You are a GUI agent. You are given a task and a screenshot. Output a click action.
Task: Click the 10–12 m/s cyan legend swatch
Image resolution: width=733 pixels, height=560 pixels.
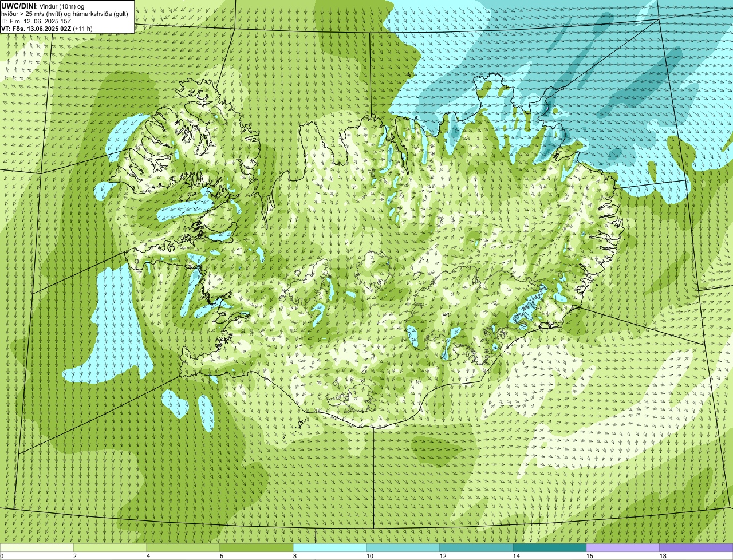click(x=403, y=548)
